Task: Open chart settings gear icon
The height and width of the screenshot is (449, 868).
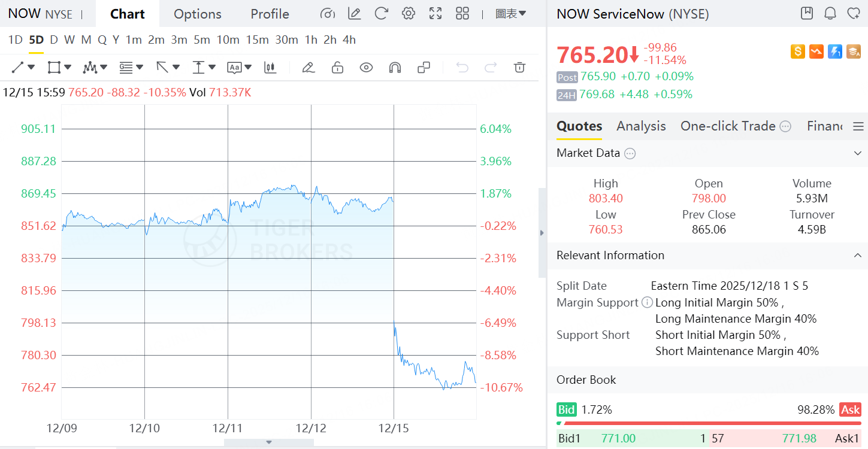Action: (409, 14)
